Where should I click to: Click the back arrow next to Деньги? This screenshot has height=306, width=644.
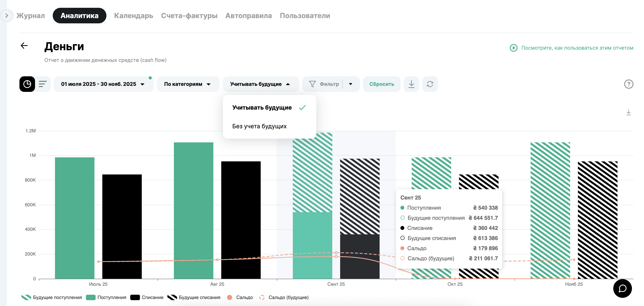coord(24,46)
